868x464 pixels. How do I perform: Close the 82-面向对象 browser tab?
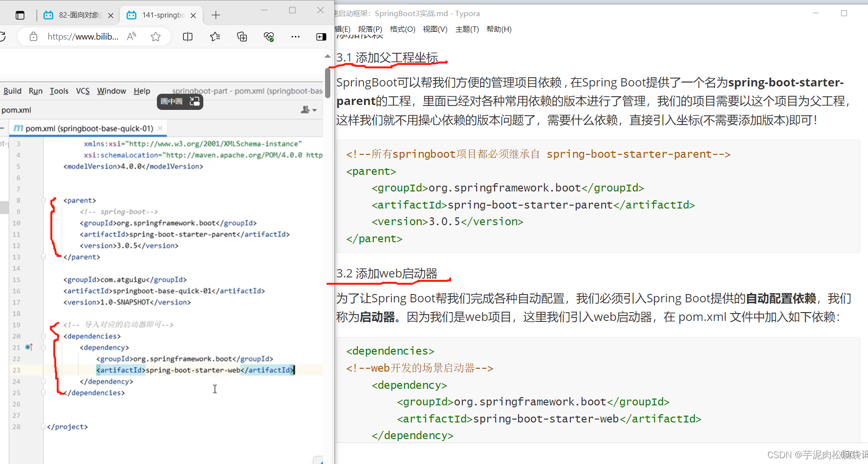[x=110, y=16]
